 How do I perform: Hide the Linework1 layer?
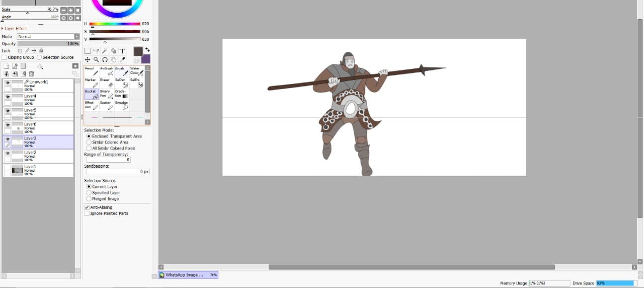point(8,83)
